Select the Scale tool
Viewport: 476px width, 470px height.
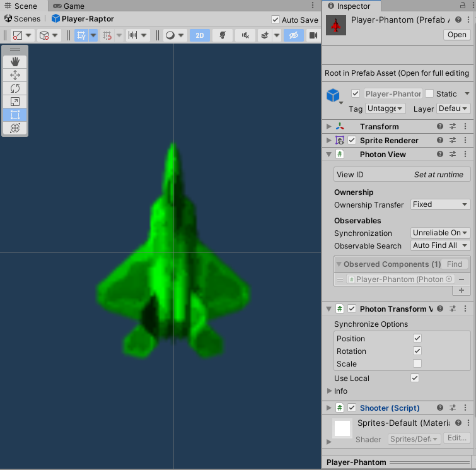point(15,102)
